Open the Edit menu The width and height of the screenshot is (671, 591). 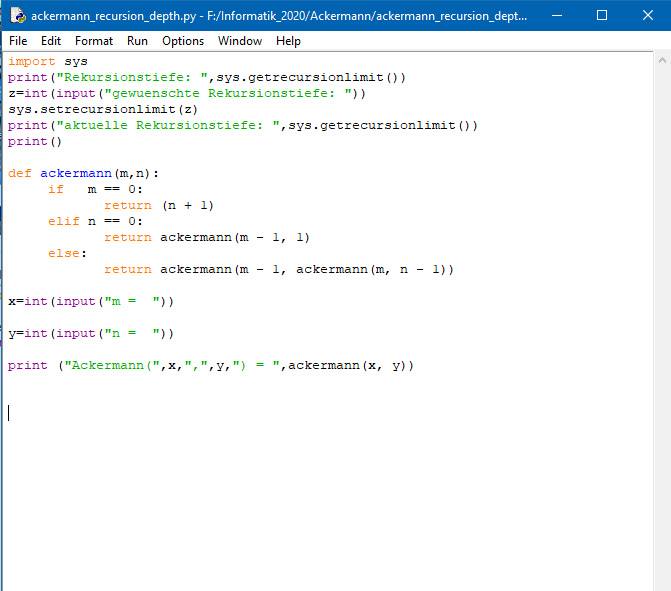point(51,41)
